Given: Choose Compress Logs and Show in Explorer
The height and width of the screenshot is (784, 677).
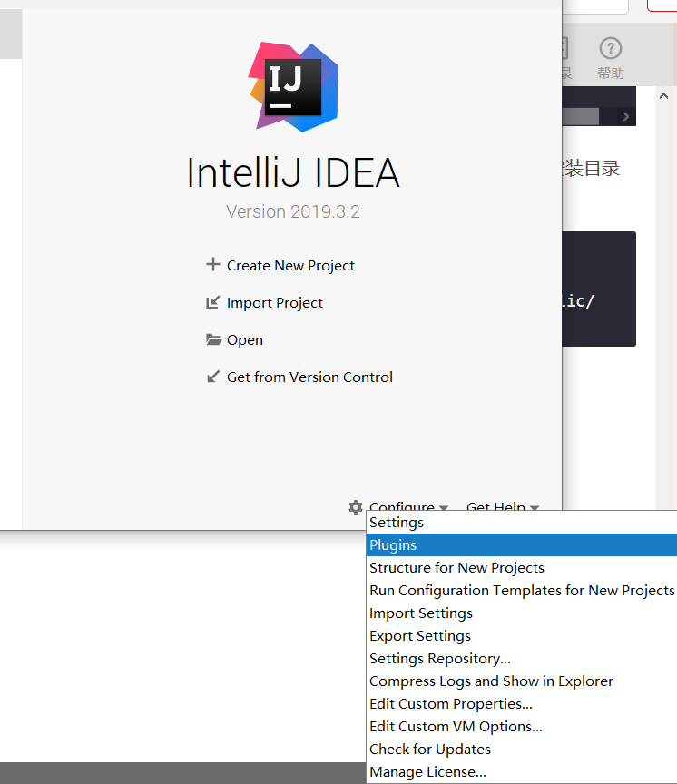Looking at the screenshot, I should 522,681.
